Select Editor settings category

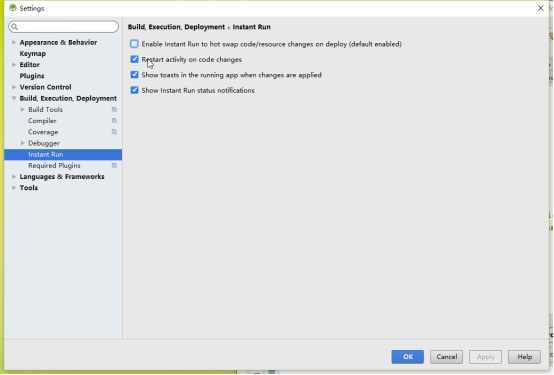pos(29,65)
